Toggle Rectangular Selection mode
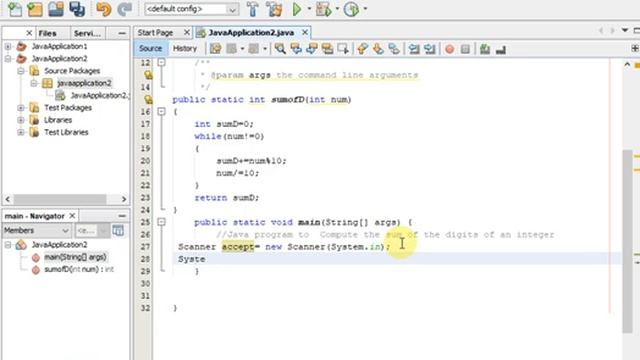 [343, 49]
